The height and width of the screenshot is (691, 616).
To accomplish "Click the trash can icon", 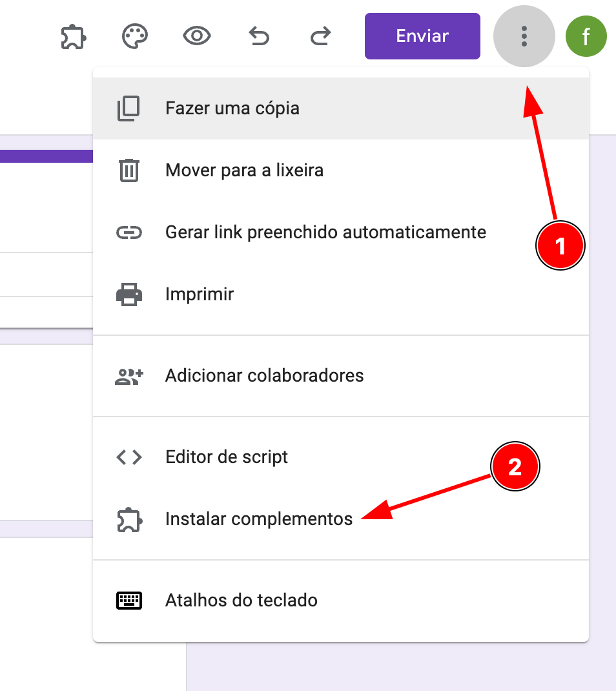I will pyautogui.click(x=129, y=170).
